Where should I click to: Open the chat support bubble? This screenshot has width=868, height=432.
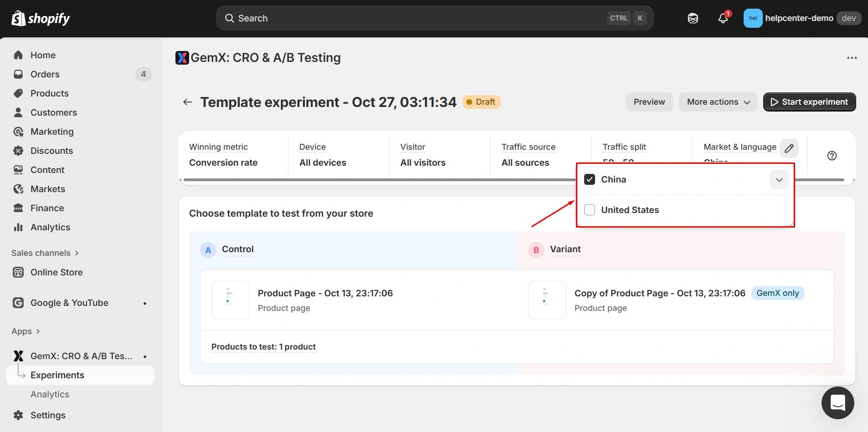point(837,403)
